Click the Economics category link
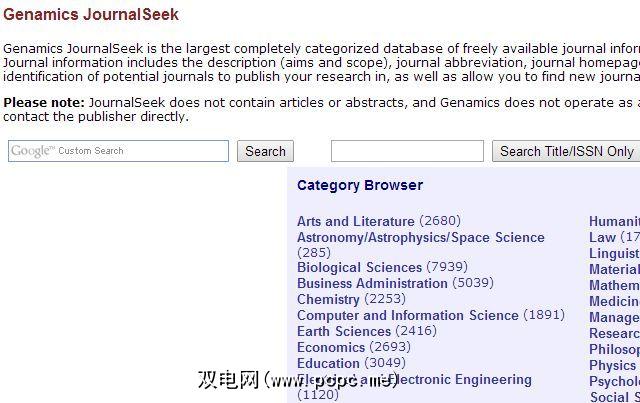Viewport: 640px width, 403px height. [x=330, y=347]
